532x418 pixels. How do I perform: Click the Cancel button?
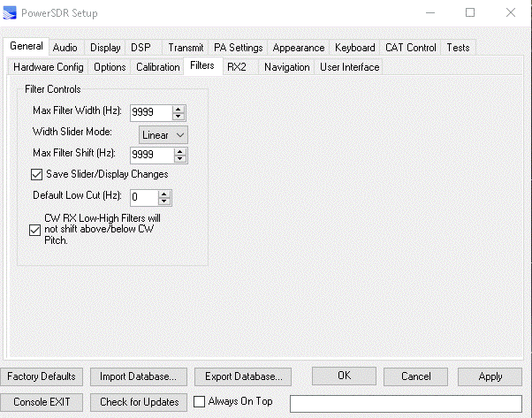(x=416, y=376)
